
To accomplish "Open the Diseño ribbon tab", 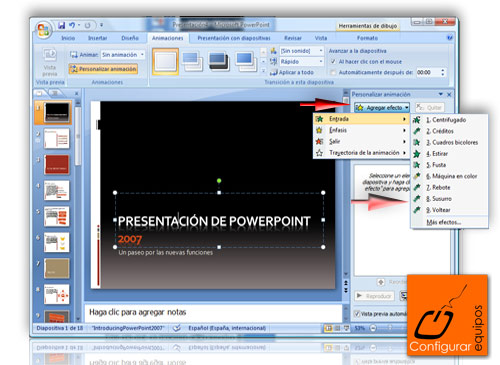I will [130, 38].
